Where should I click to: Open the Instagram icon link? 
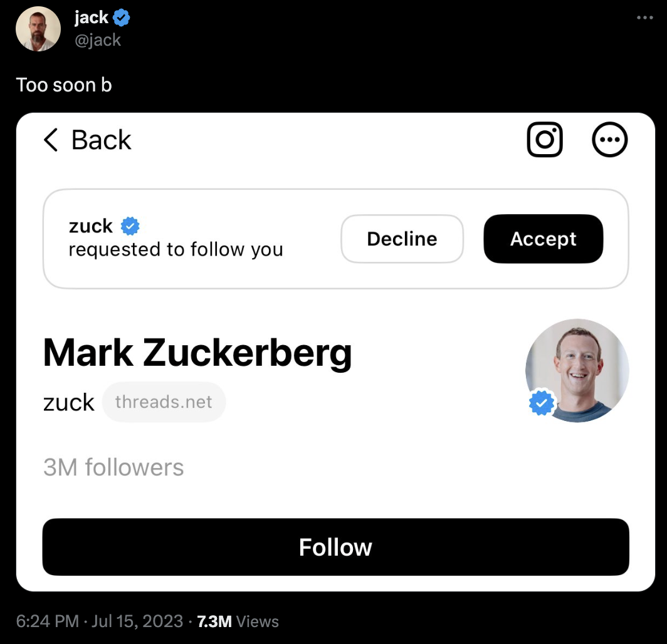[545, 139]
